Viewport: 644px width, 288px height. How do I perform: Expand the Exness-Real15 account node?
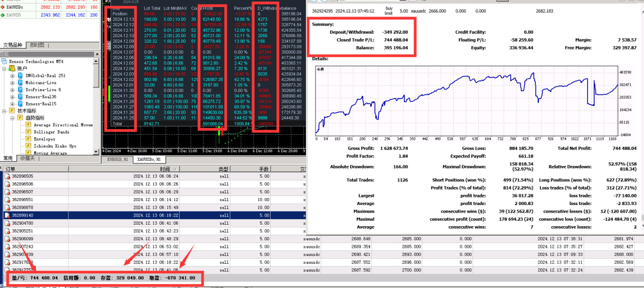click(13, 104)
